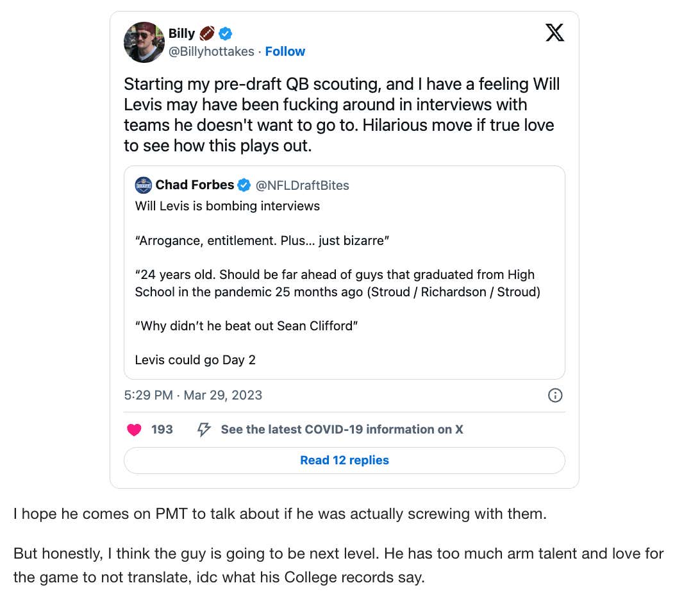Open the Chad Forbes display name
The image size is (700, 608).
pos(195,185)
